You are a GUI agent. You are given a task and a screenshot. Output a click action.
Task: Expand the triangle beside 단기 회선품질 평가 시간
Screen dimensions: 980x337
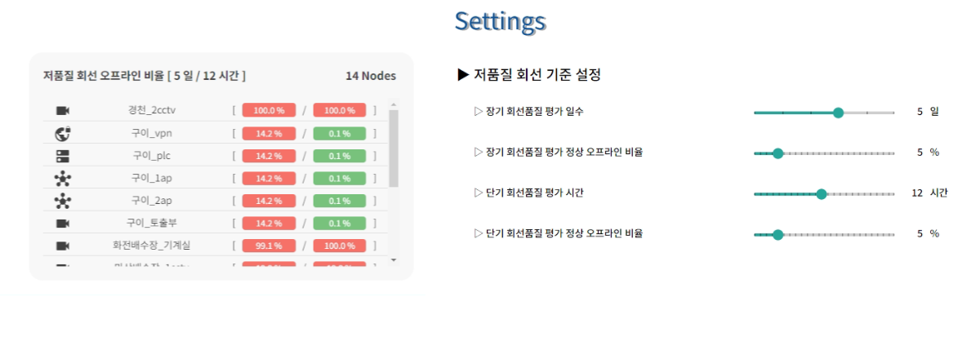click(479, 193)
